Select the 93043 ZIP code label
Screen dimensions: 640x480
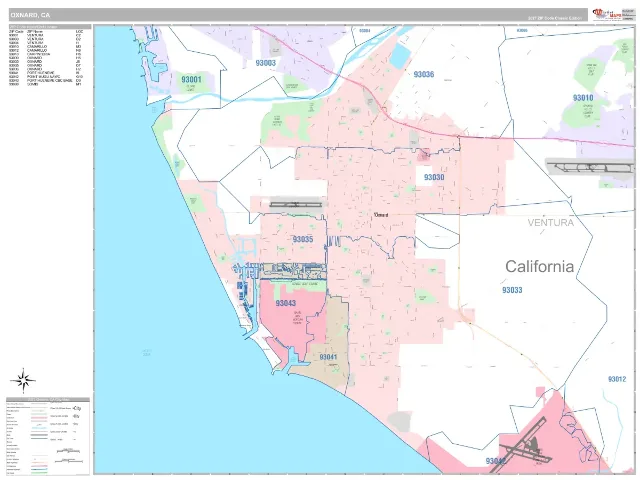[x=286, y=303]
